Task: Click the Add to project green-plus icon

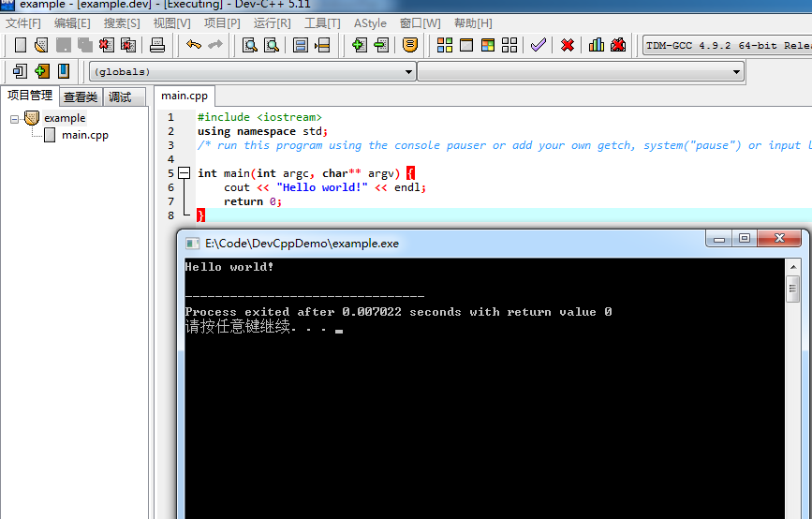Action: (359, 45)
